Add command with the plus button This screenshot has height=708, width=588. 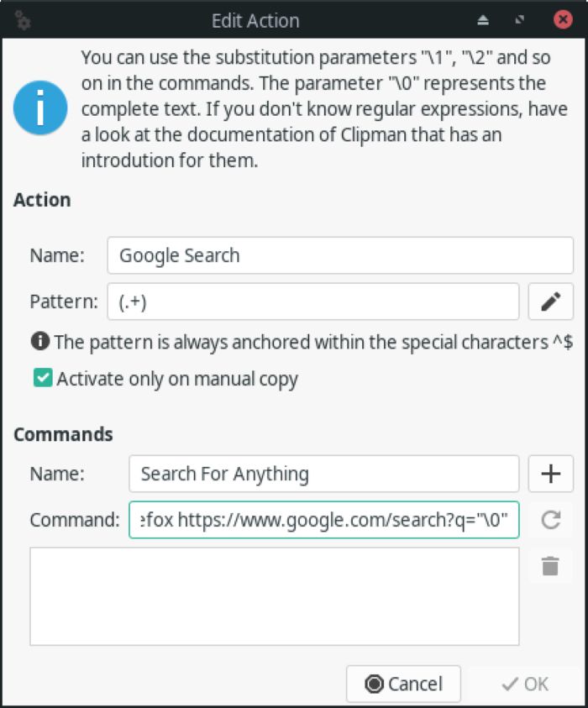(x=550, y=473)
